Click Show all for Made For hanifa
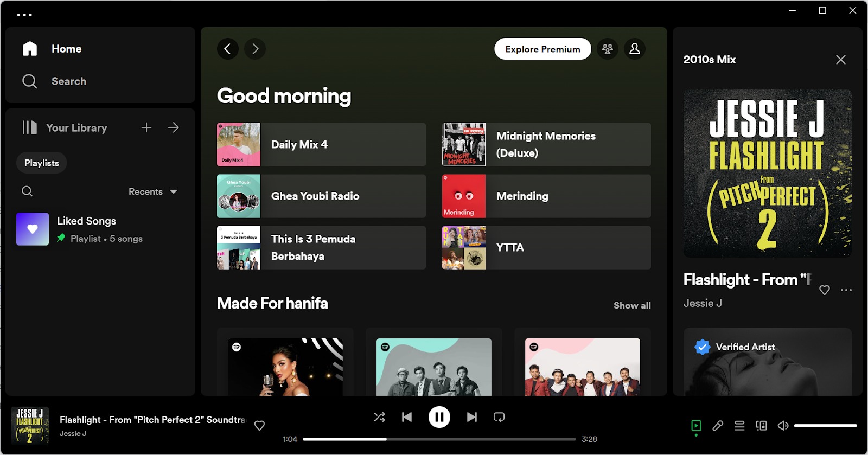 click(632, 305)
